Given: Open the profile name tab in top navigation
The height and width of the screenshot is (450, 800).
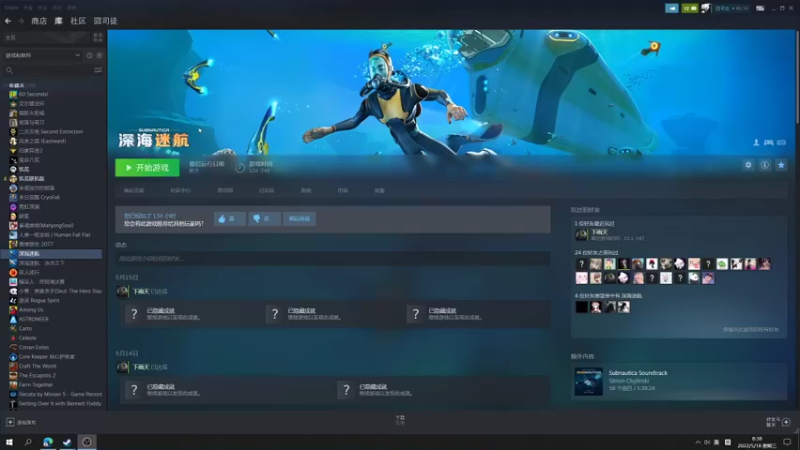Looking at the screenshot, I should pos(106,21).
